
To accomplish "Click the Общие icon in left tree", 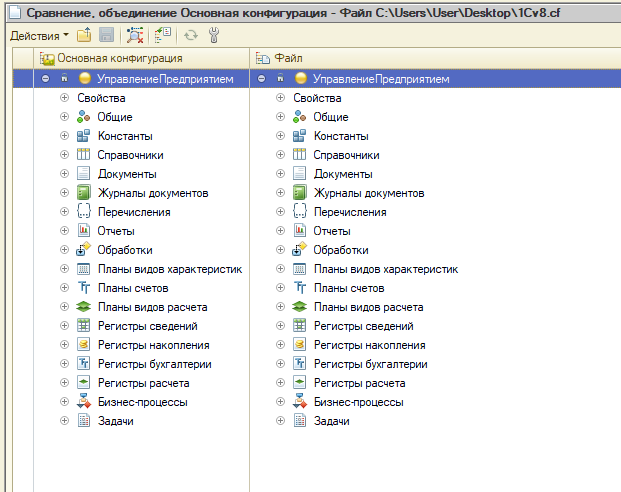I will coord(84,116).
